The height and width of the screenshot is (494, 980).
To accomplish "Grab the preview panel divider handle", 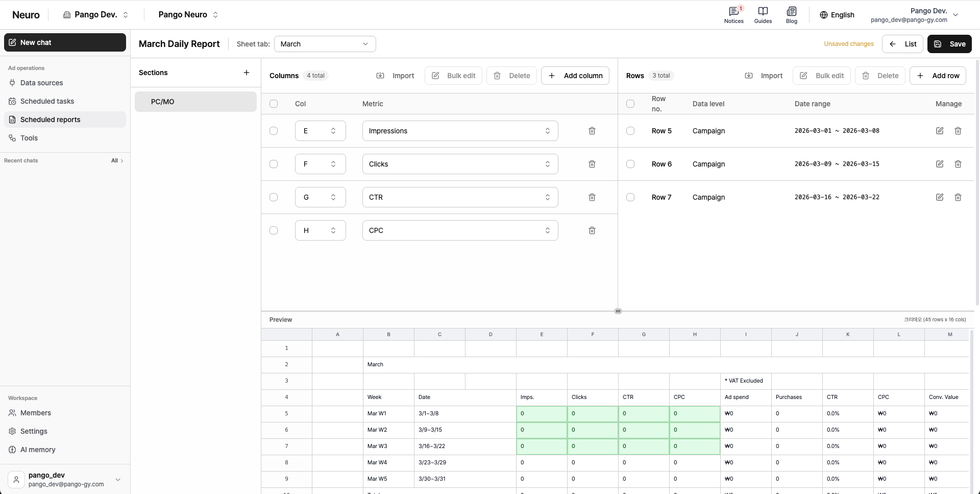I will (618, 311).
